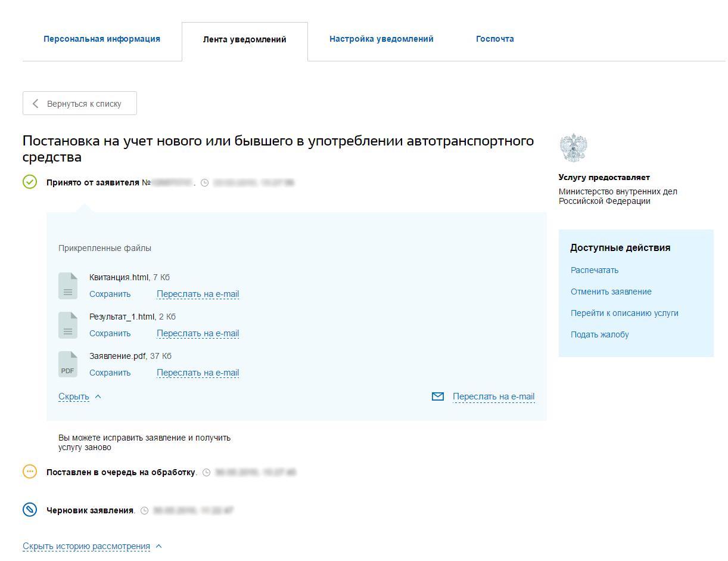Click the Заявление.pdf PDF icon
Viewport: 728px width, 561px height.
tap(68, 364)
